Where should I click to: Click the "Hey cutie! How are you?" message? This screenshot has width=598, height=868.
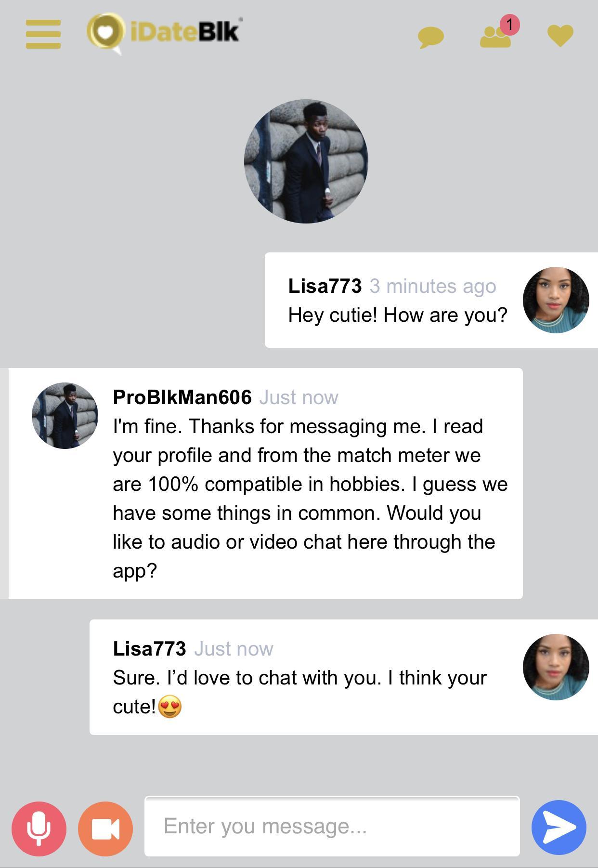[398, 315]
